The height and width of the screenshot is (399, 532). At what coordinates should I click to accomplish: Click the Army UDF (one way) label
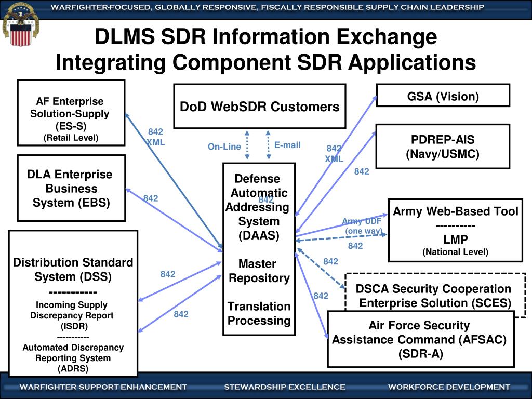pos(363,226)
